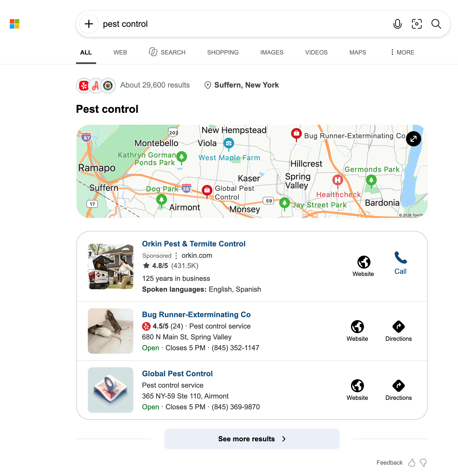Click the Global Pest Control map thumbnail
This screenshot has width=458, height=476.
pyautogui.click(x=111, y=390)
